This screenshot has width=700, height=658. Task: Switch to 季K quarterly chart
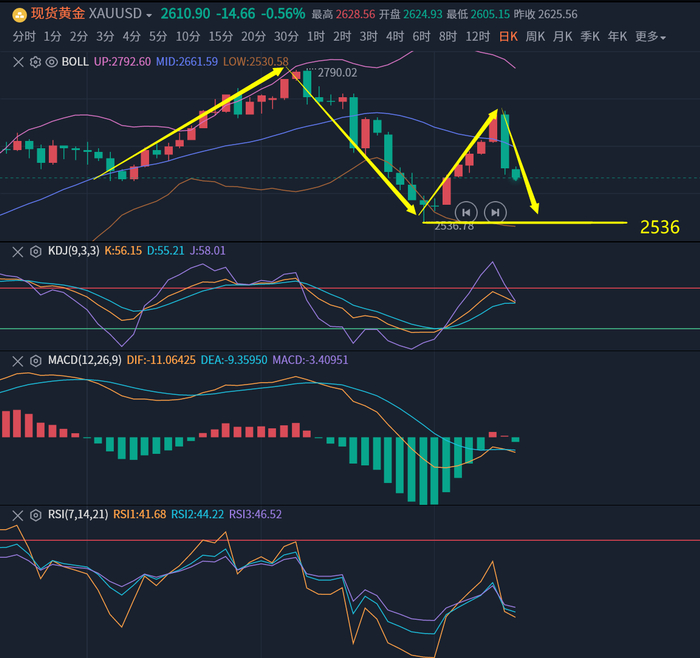(x=590, y=37)
